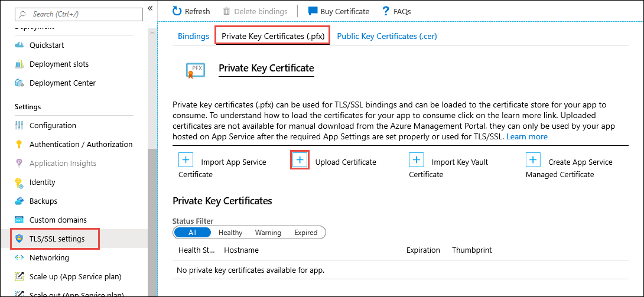
Task: Filter certificates by Expired status
Action: pos(306,233)
